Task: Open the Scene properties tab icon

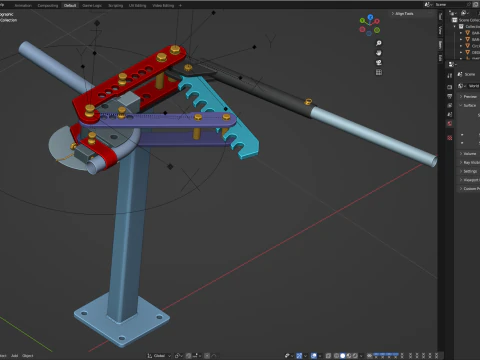Action: [450, 114]
